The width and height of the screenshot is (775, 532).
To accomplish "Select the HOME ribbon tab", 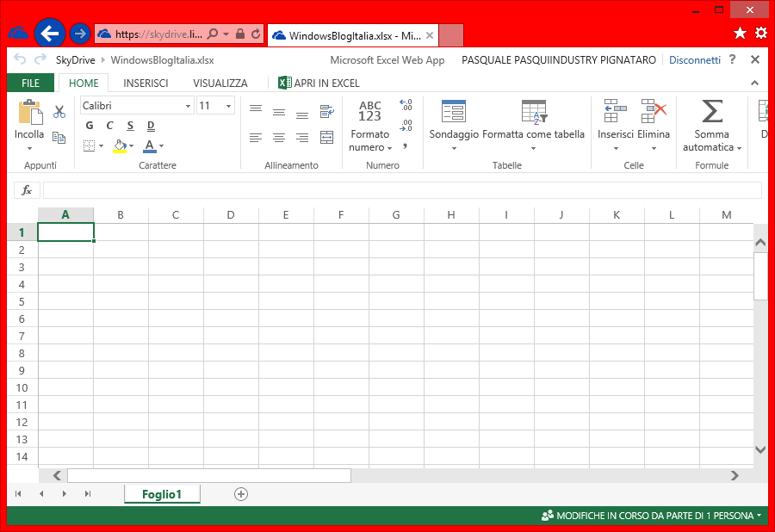I will pos(84,83).
